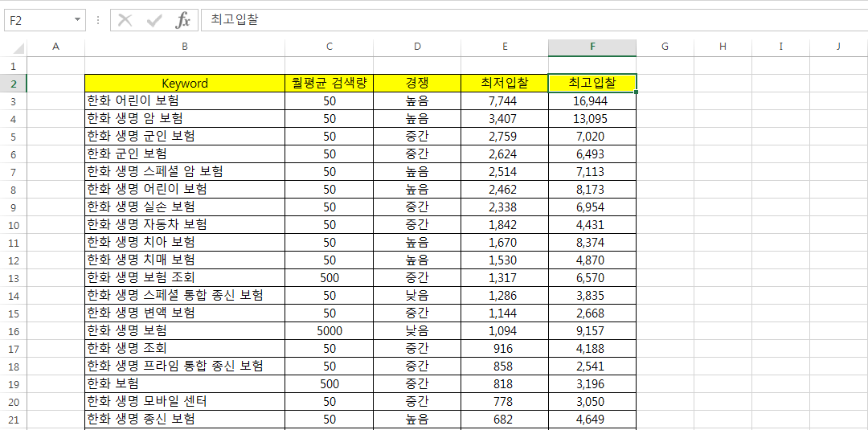This screenshot has width=868, height=430.
Task: Select column I header
Action: pos(780,47)
